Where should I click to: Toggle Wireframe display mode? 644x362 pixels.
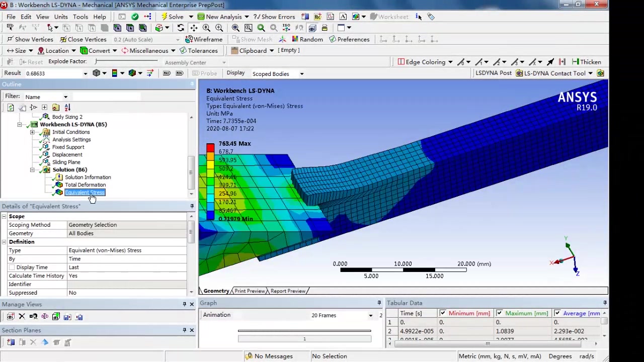click(204, 39)
